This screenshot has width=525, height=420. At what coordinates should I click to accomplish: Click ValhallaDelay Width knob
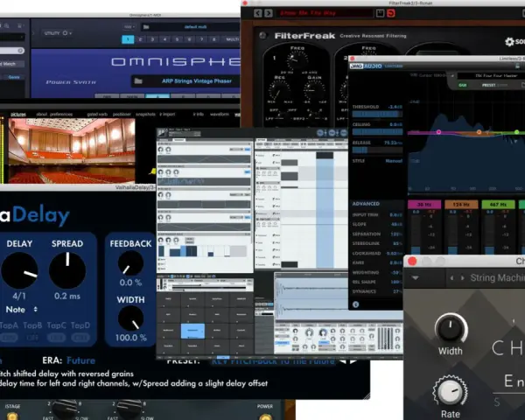pos(130,318)
